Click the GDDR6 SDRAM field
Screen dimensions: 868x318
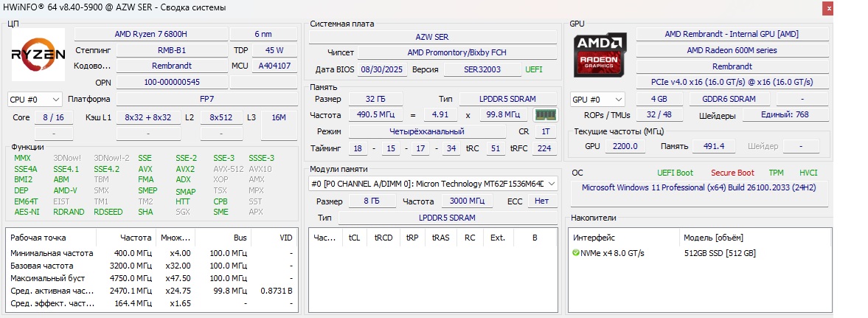pyautogui.click(x=729, y=99)
